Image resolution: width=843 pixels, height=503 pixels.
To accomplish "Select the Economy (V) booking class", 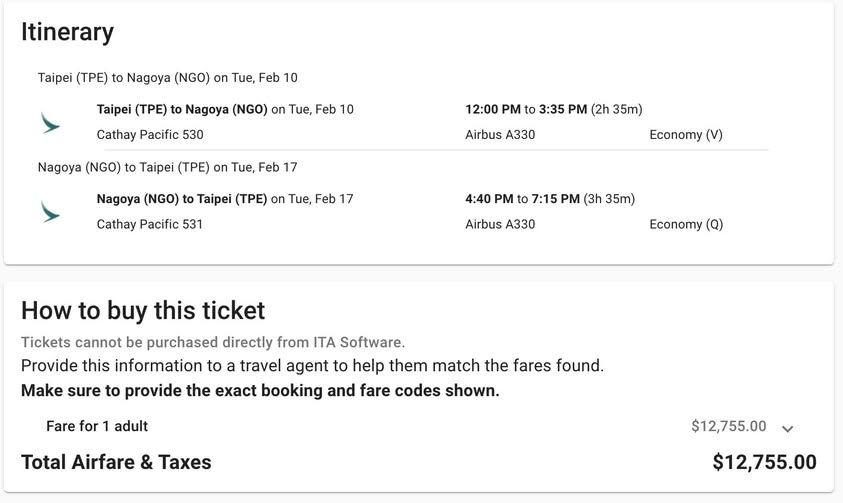I will point(686,135).
